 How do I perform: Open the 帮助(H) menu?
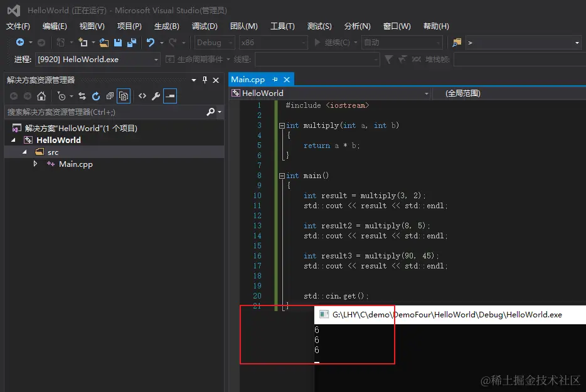coord(436,26)
